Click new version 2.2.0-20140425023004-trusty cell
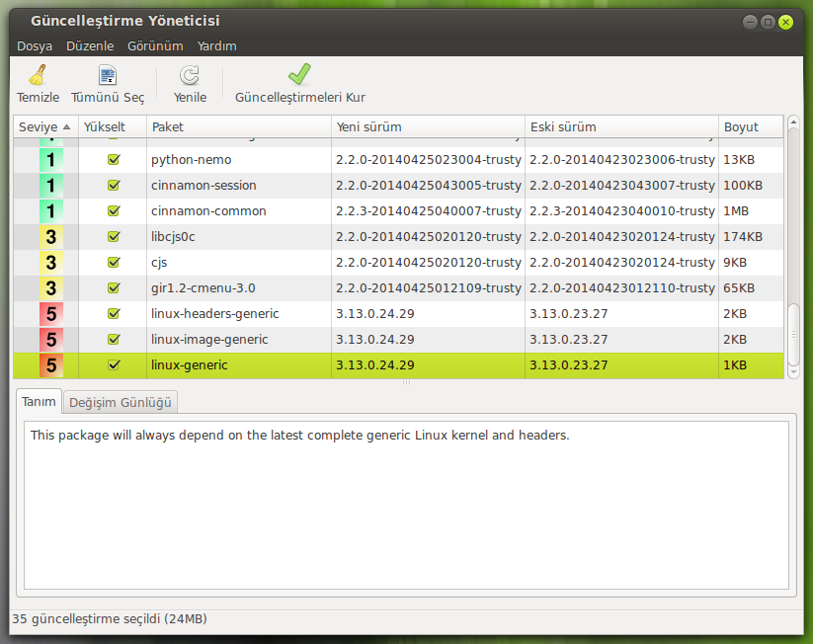813x644 pixels. coord(429,160)
